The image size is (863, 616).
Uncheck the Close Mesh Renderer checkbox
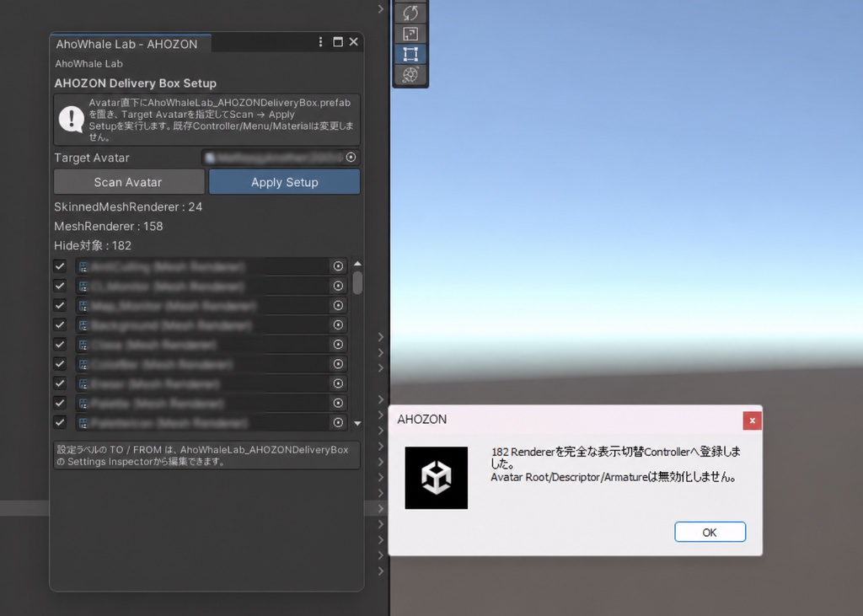coord(60,345)
